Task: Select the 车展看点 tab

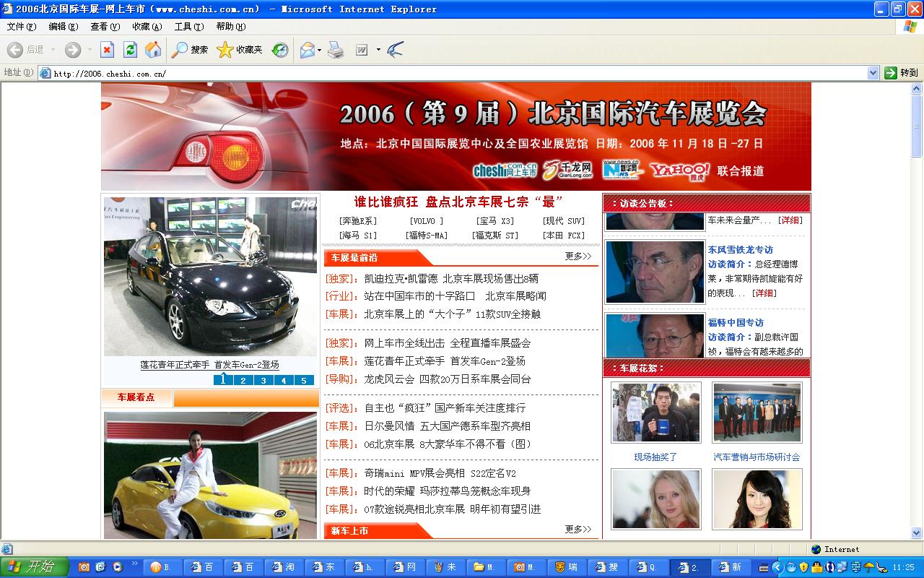Action: click(136, 397)
